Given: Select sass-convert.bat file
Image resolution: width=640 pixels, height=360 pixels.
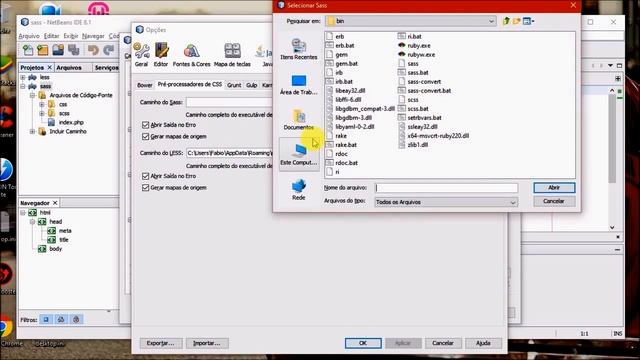Looking at the screenshot, I should click(x=424, y=91).
